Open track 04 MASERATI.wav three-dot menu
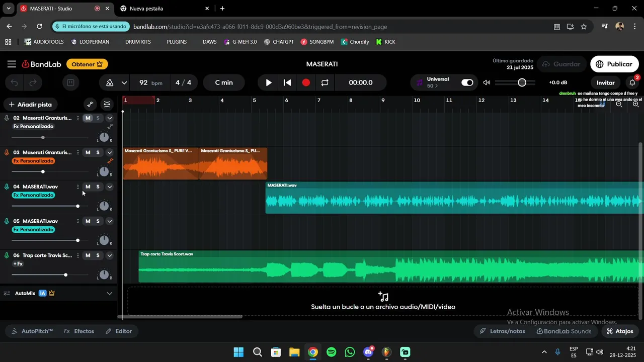The width and height of the screenshot is (644, 362). click(77, 187)
